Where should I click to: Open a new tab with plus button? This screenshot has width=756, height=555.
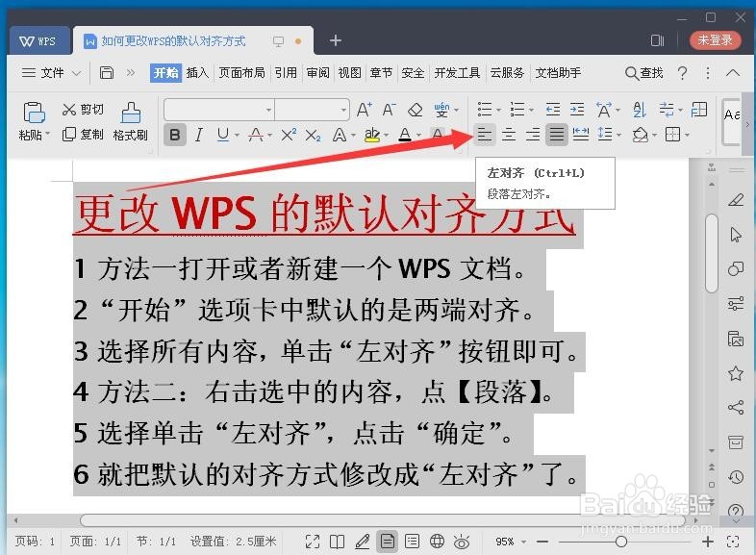(x=336, y=40)
